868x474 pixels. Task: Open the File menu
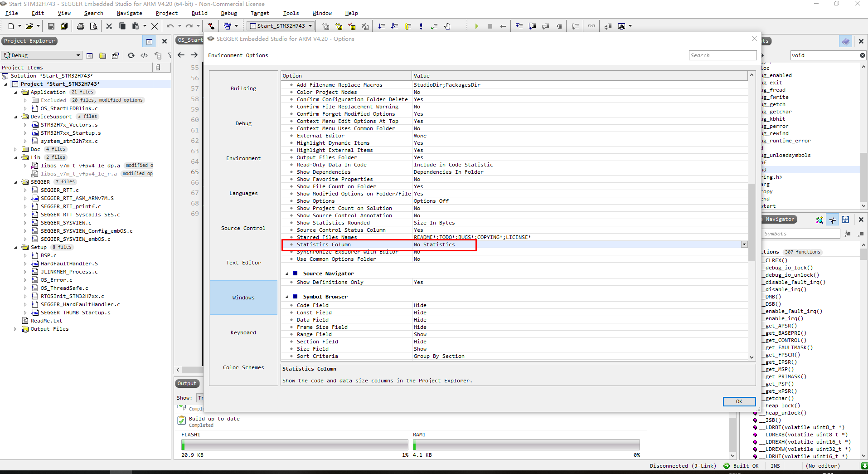[x=12, y=13]
